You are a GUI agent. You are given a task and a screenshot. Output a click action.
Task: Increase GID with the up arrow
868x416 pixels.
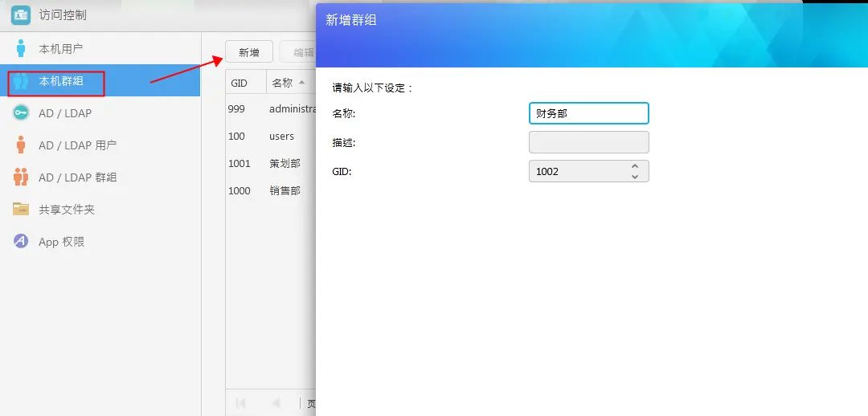click(x=635, y=166)
